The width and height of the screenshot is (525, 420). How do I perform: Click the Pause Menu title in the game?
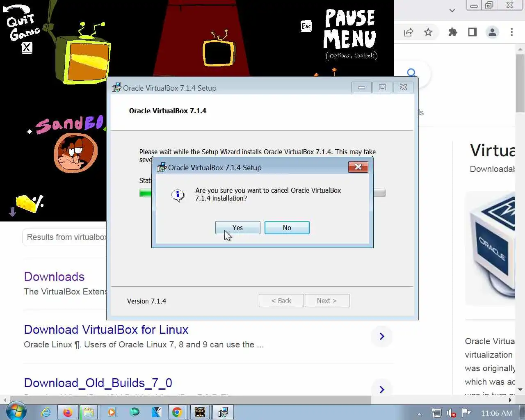tap(350, 30)
